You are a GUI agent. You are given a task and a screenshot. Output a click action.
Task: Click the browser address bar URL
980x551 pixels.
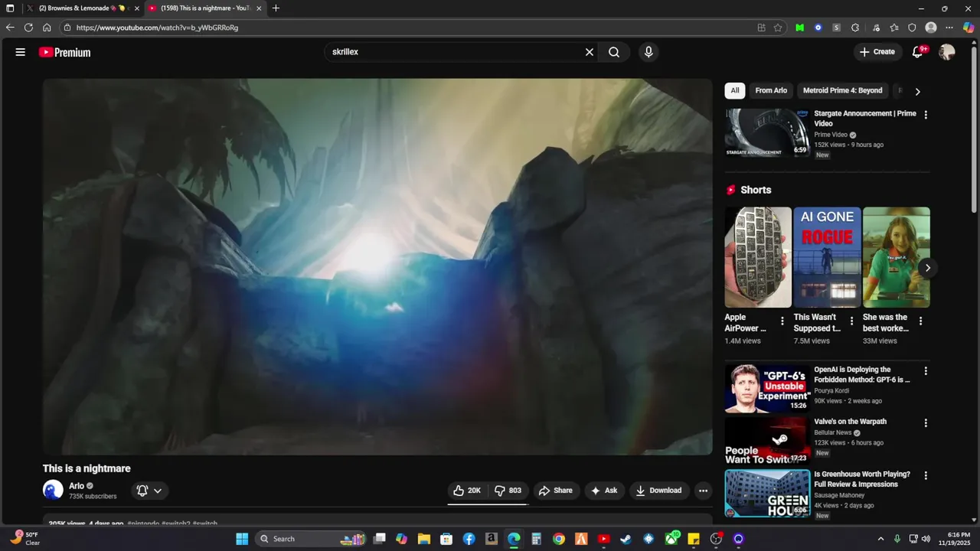click(x=157, y=28)
